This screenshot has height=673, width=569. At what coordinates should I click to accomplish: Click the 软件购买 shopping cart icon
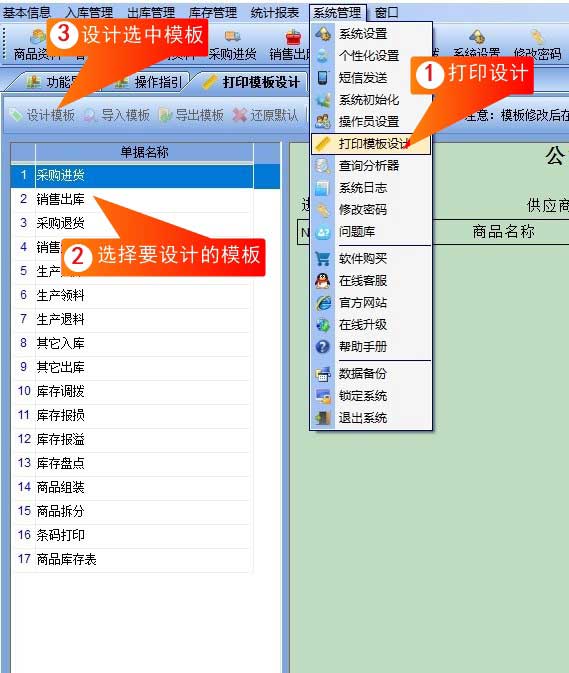pyautogui.click(x=322, y=258)
